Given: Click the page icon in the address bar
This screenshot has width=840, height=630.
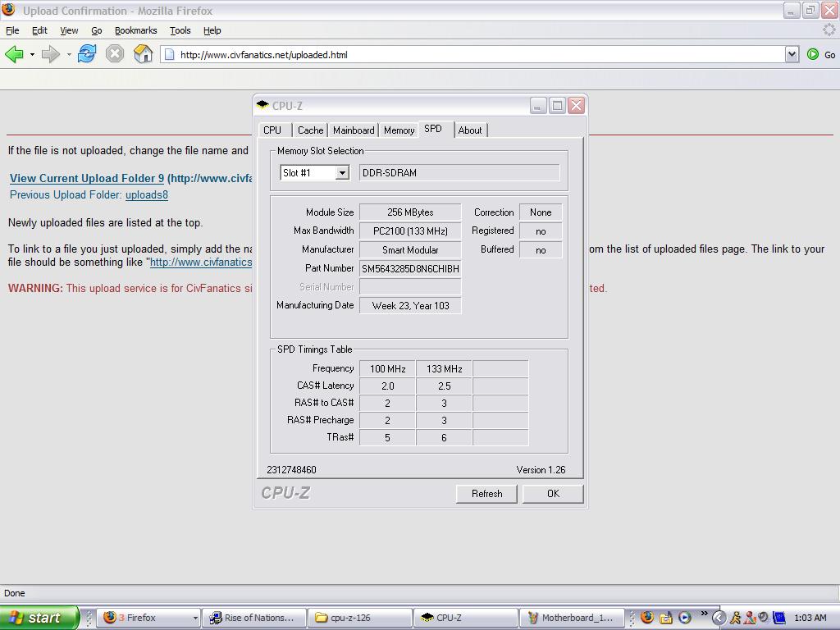Looking at the screenshot, I should (169, 54).
